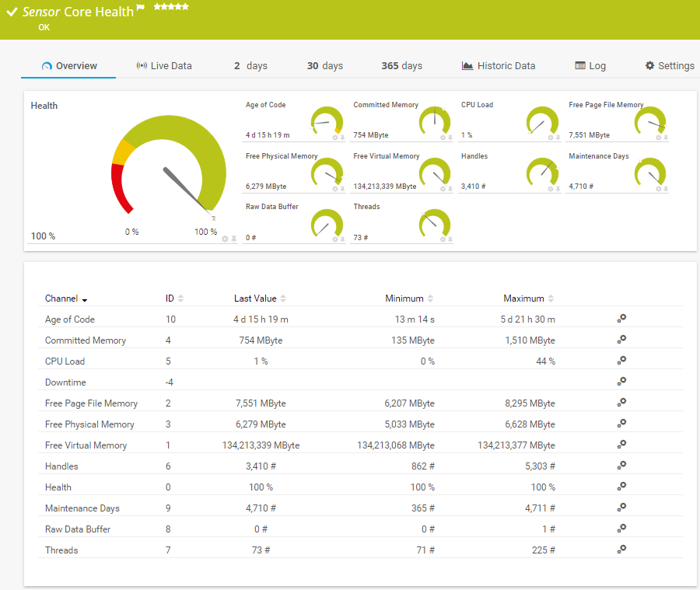
Task: Open the Settings tab
Action: (670, 66)
